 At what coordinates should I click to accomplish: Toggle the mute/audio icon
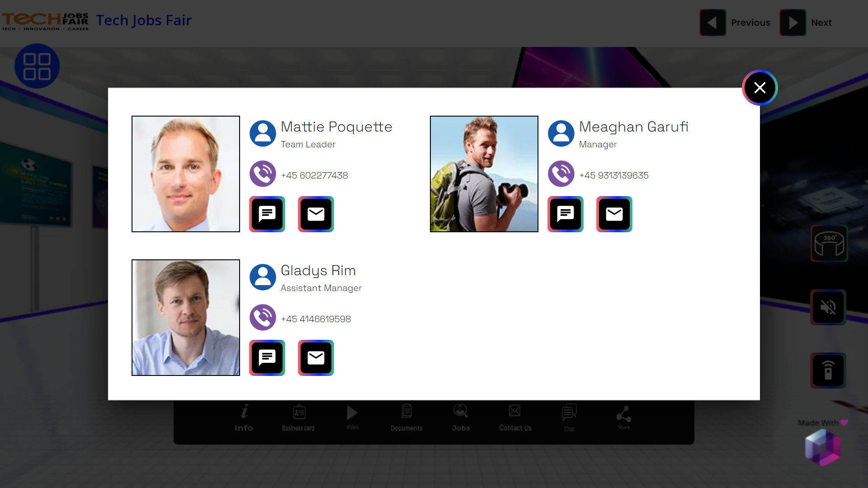[828, 307]
